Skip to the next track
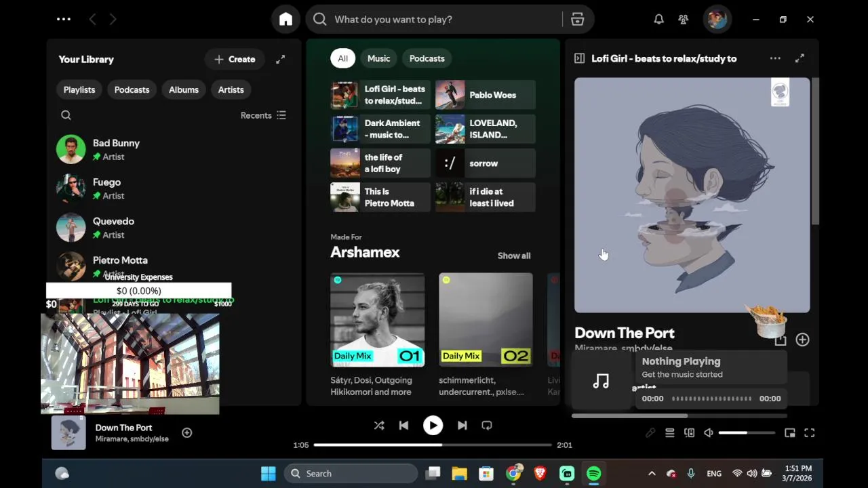This screenshot has width=868, height=488. click(462, 426)
